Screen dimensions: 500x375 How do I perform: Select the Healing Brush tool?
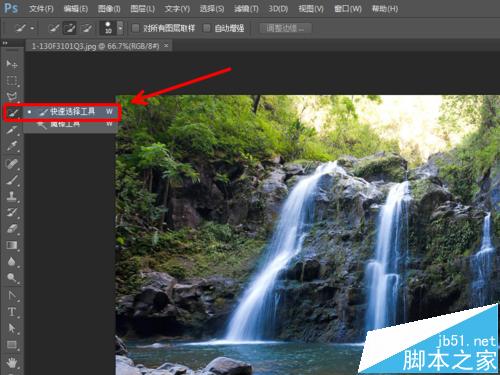point(12,163)
